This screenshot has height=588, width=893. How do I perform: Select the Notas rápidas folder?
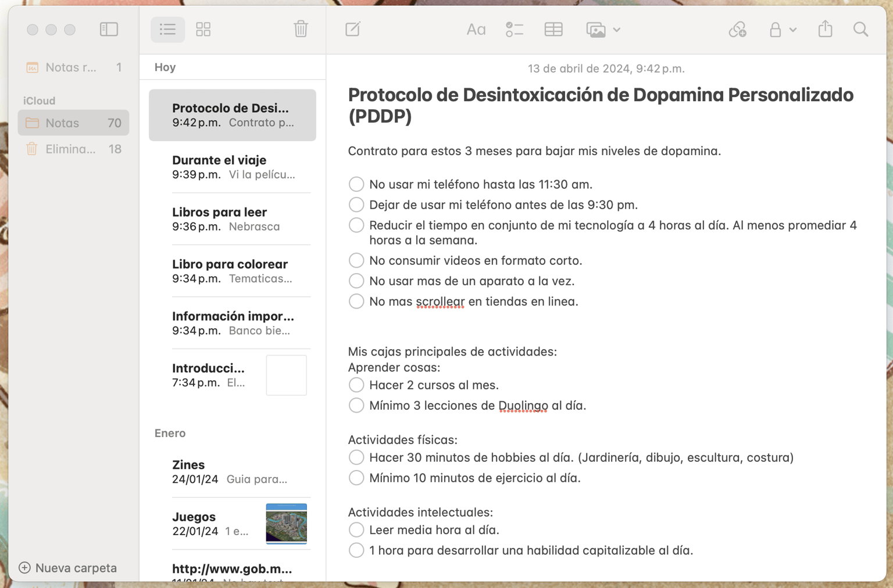coord(73,67)
